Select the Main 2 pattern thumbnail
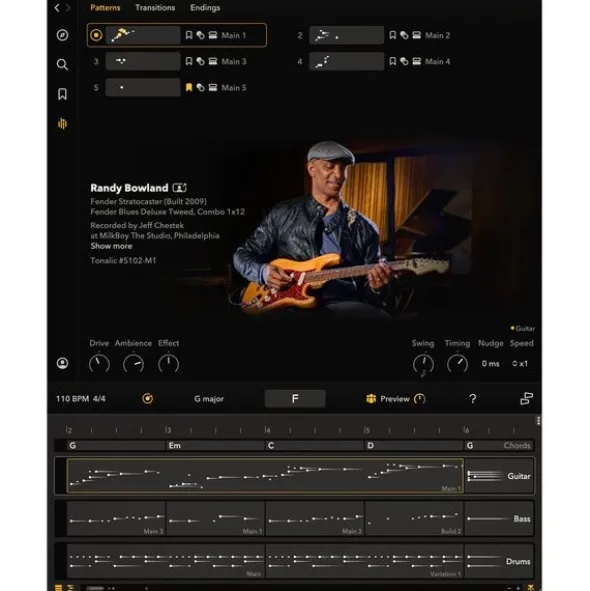590x591 pixels. [x=346, y=35]
